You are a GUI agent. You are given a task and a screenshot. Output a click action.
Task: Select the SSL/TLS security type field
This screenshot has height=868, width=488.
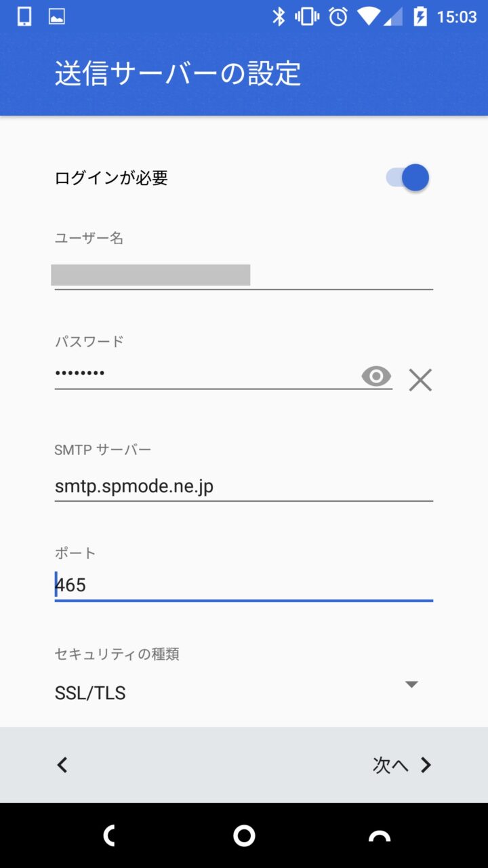coord(203,693)
